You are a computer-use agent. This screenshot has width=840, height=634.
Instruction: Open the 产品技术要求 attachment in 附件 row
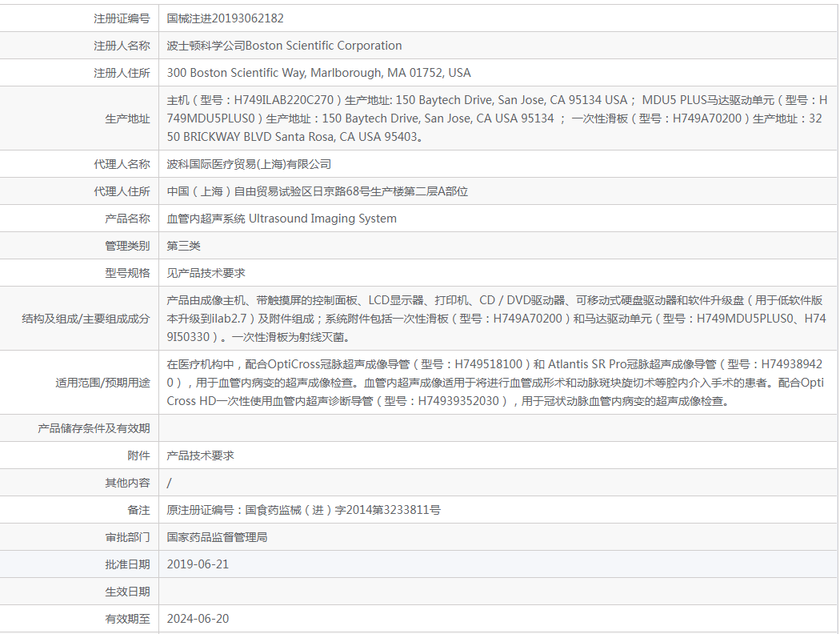pyautogui.click(x=200, y=455)
